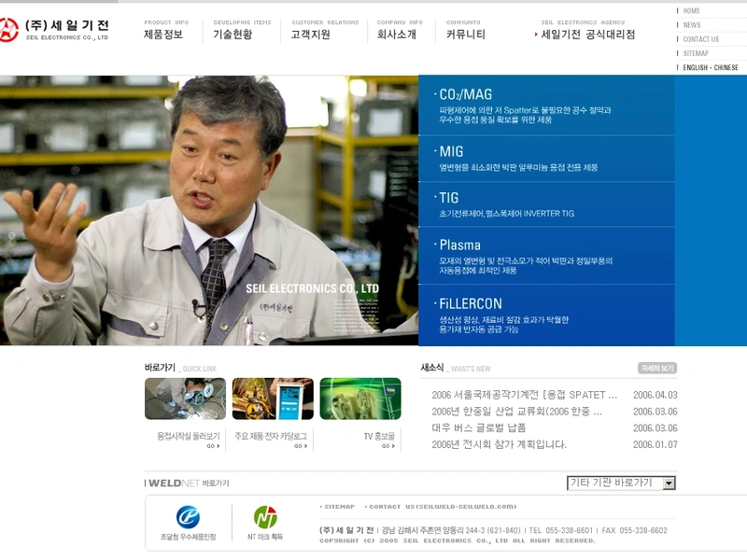This screenshot has width=747, height=560.
Task: Open the 기술현황 Developing Items menu
Action: click(x=242, y=30)
